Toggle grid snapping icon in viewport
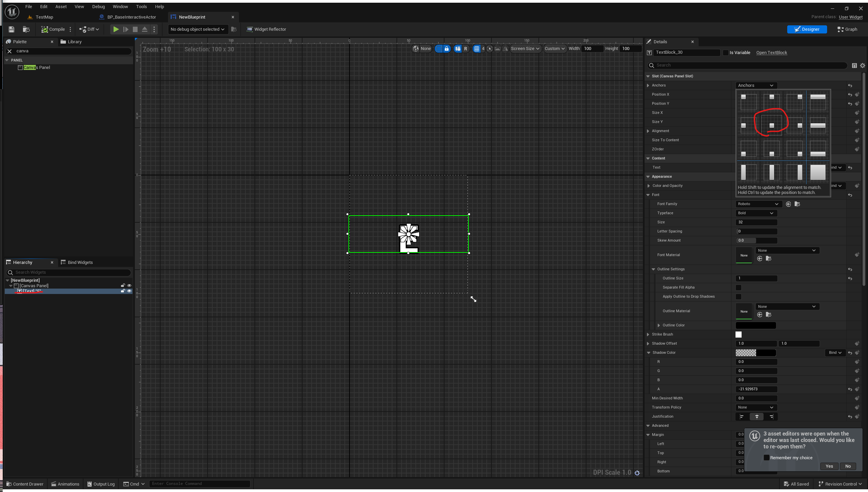The height and width of the screenshot is (492, 868). [477, 49]
